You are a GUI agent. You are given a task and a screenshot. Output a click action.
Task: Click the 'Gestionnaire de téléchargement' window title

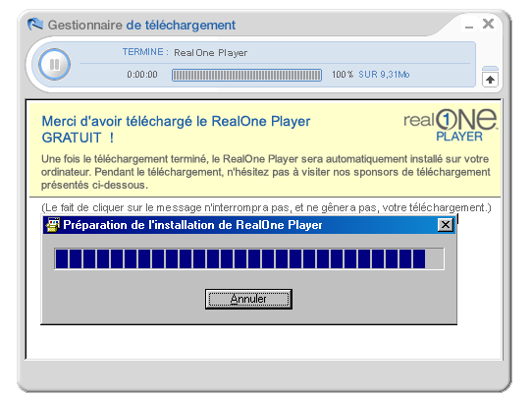[x=141, y=26]
